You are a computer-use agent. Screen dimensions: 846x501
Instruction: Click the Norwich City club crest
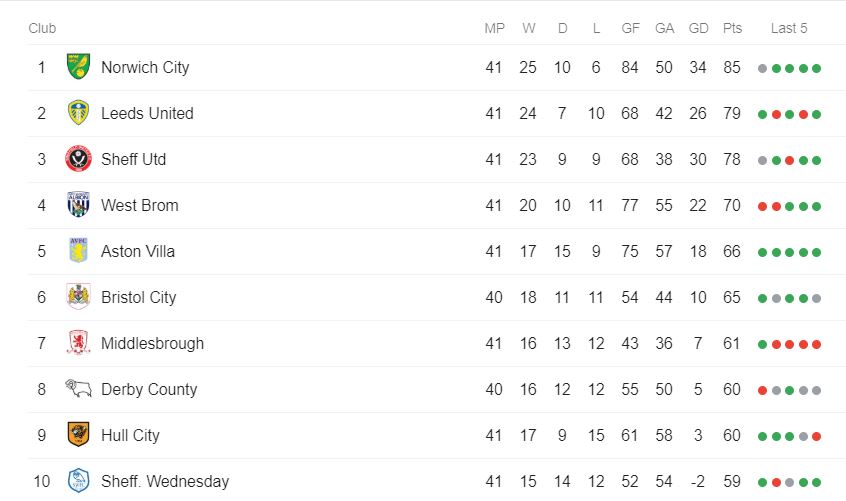coord(78,67)
